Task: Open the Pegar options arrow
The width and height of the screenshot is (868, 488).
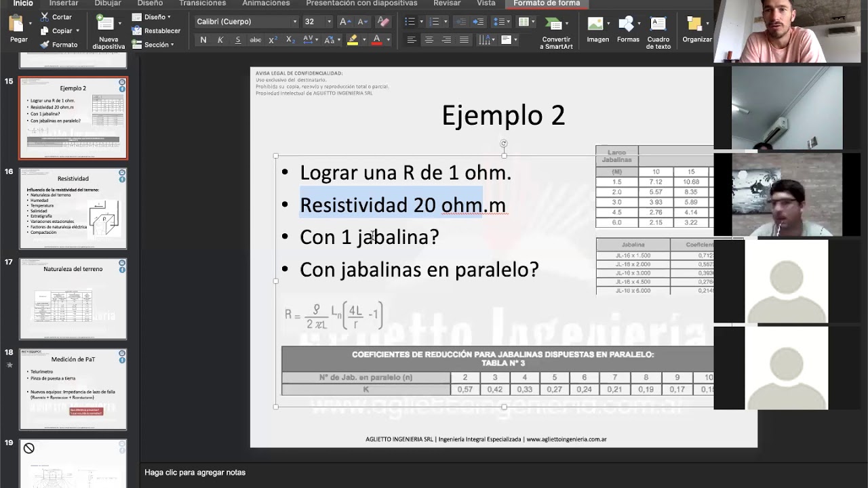Action: [30, 24]
